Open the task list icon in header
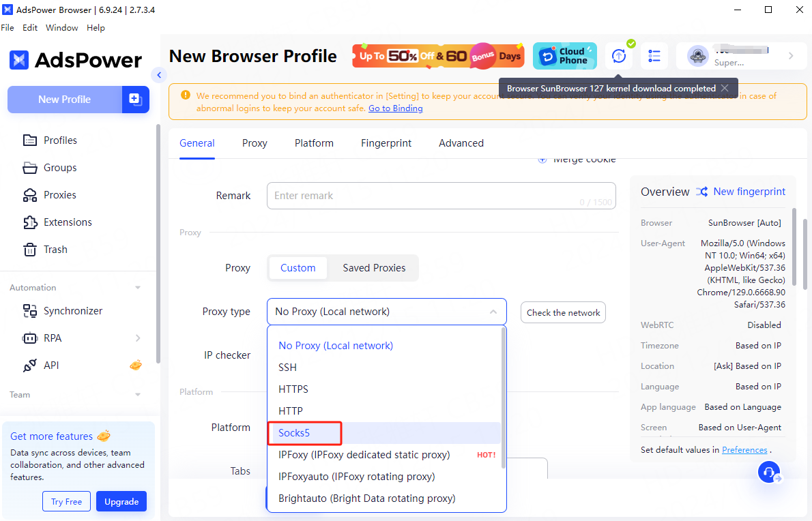The width and height of the screenshot is (812, 521). click(654, 56)
